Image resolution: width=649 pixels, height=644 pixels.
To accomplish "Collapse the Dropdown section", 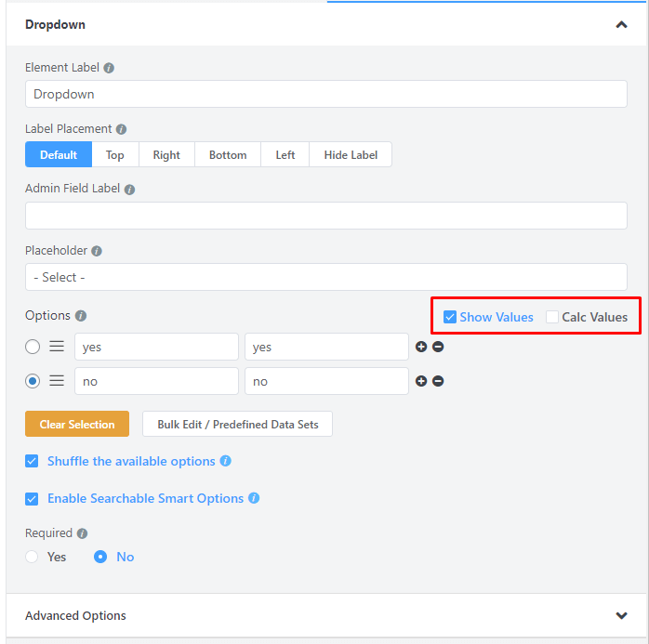I will [621, 25].
